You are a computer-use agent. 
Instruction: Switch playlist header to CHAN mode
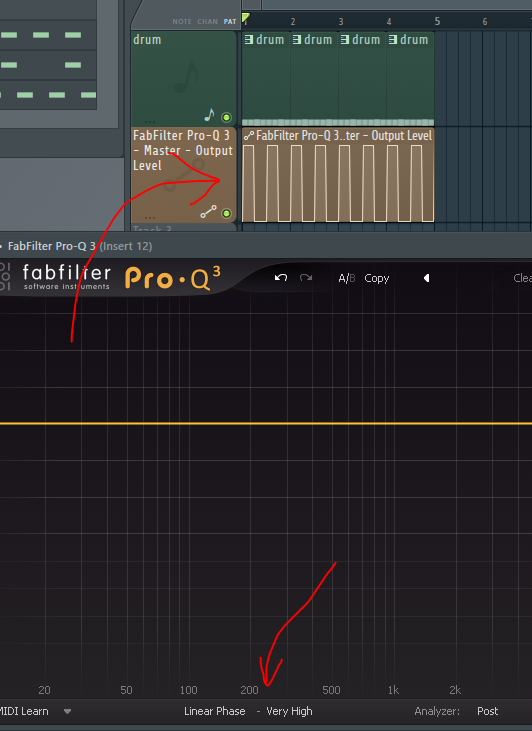point(207,21)
